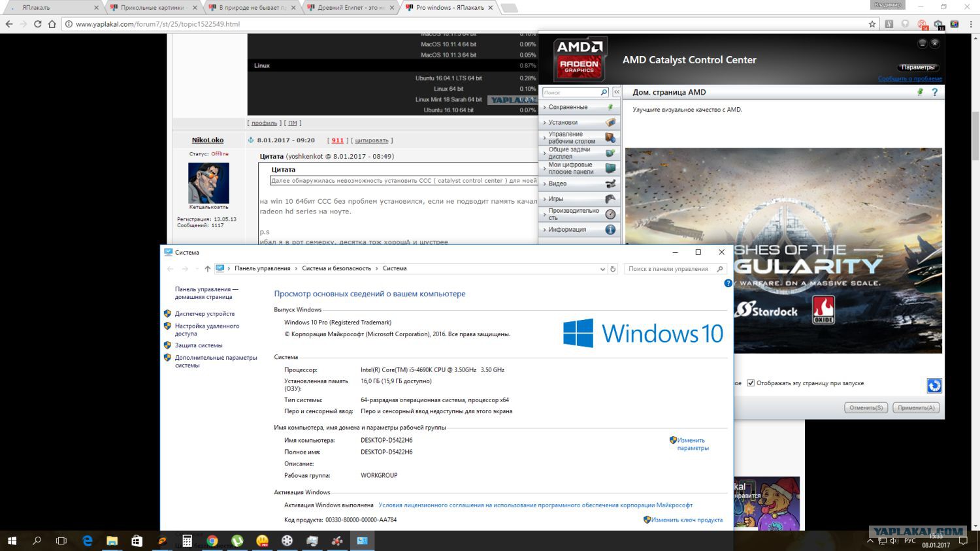Expand Common Display Tasks in AMD Catalyst
This screenshot has height=551, width=980.
click(x=579, y=153)
